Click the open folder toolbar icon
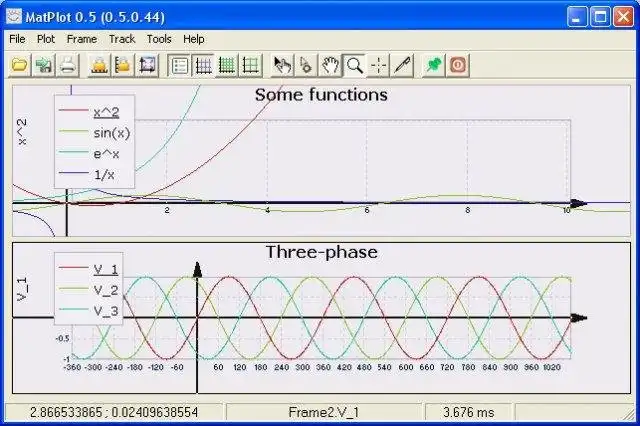This screenshot has width=640, height=426. (x=20, y=65)
